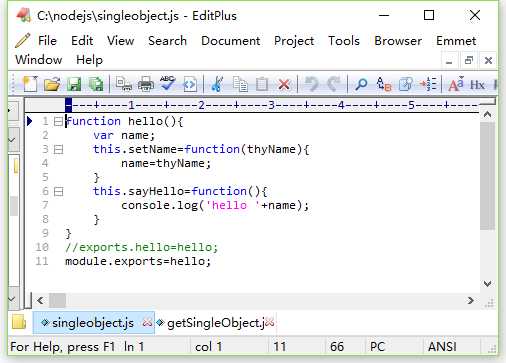Click the 'module.exports=hello;' code line

138,261
